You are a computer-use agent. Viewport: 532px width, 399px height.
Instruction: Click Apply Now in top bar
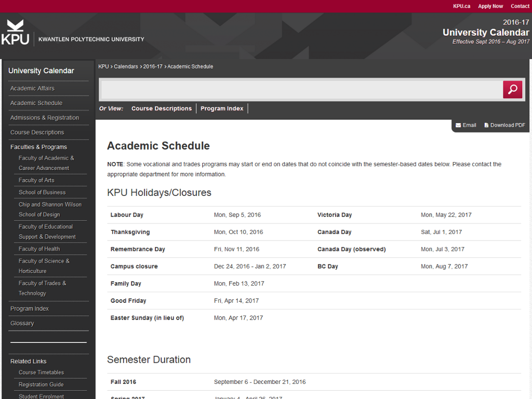coord(490,6)
